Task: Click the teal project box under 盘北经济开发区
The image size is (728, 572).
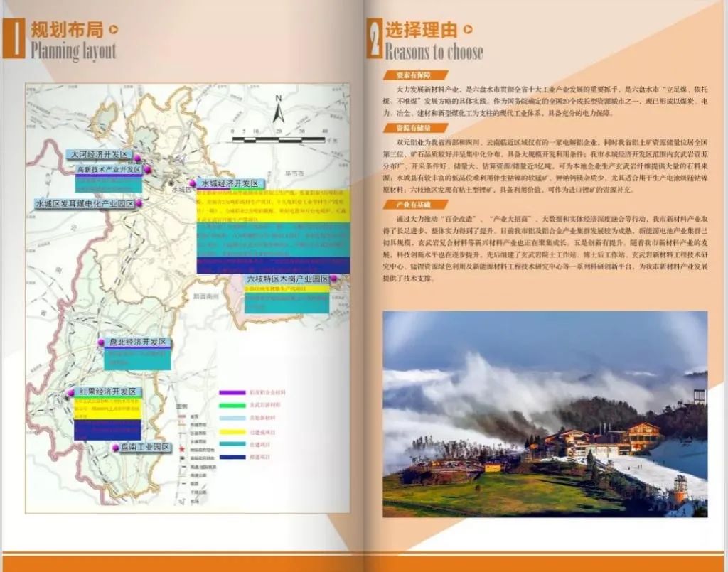Action: click(x=137, y=359)
